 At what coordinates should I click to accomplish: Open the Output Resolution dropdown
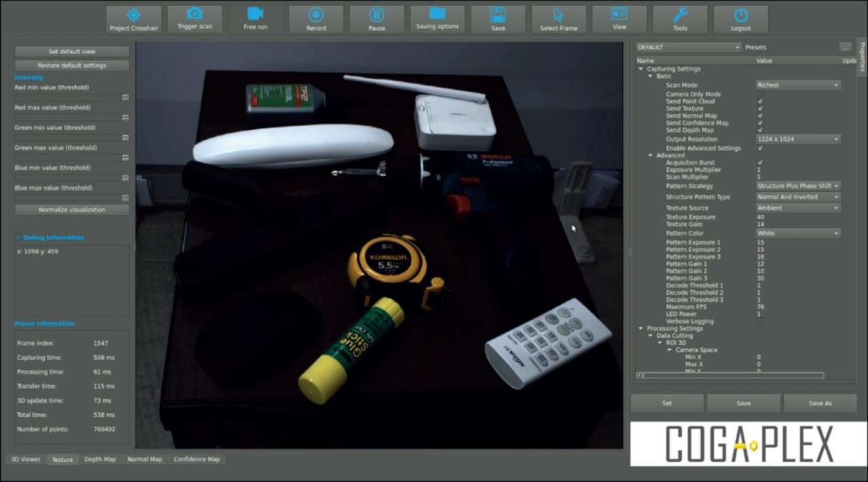[798, 139]
